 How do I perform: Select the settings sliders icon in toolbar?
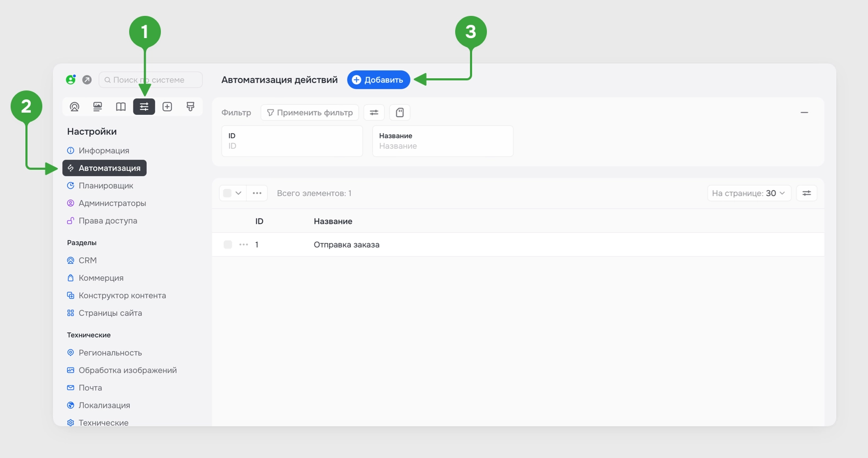pyautogui.click(x=144, y=107)
